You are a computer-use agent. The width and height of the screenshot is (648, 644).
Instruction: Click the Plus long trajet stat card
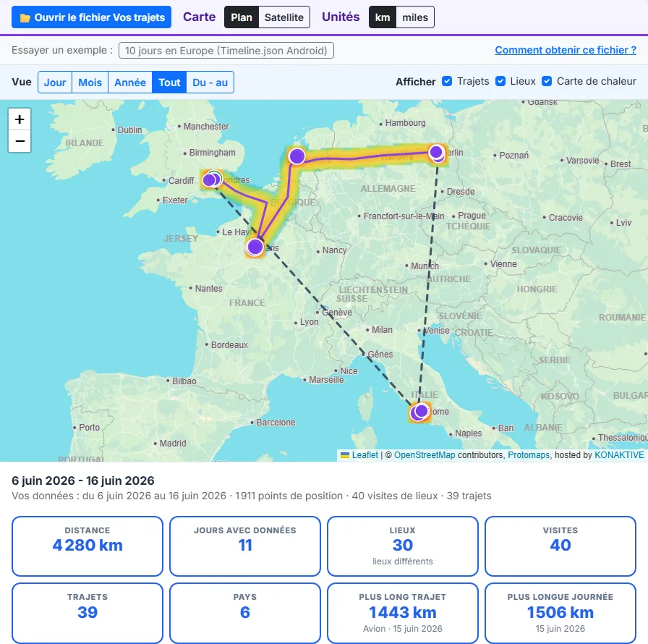pos(403,613)
